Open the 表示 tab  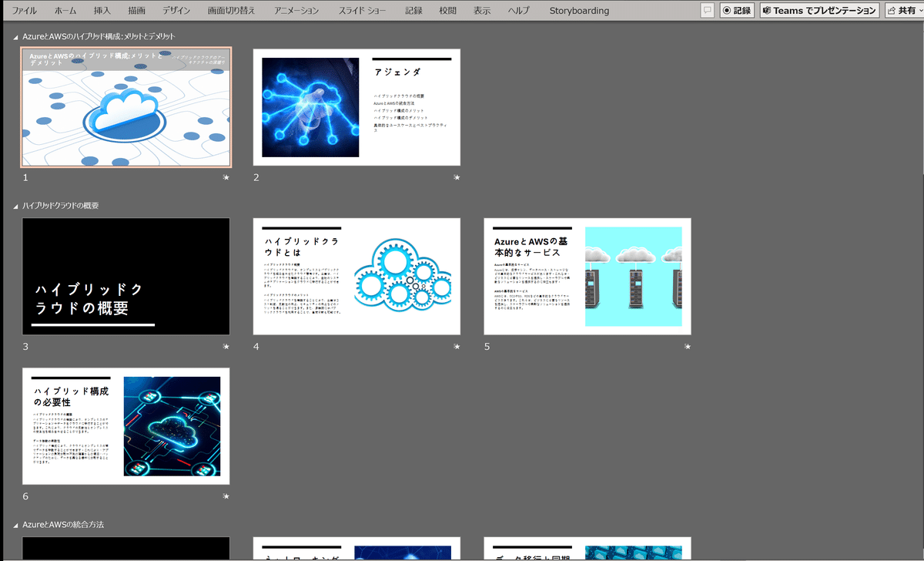tap(482, 11)
